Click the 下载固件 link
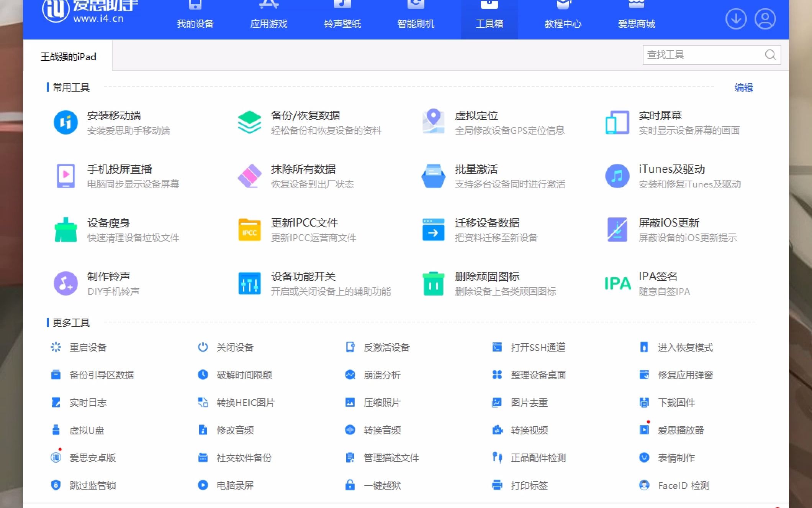812x508 pixels. point(676,402)
